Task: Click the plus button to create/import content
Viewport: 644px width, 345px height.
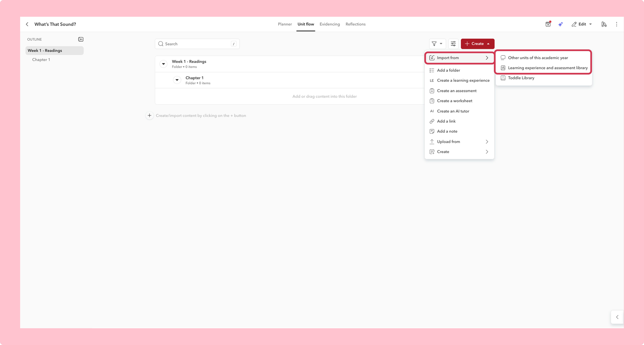Action: [149, 115]
